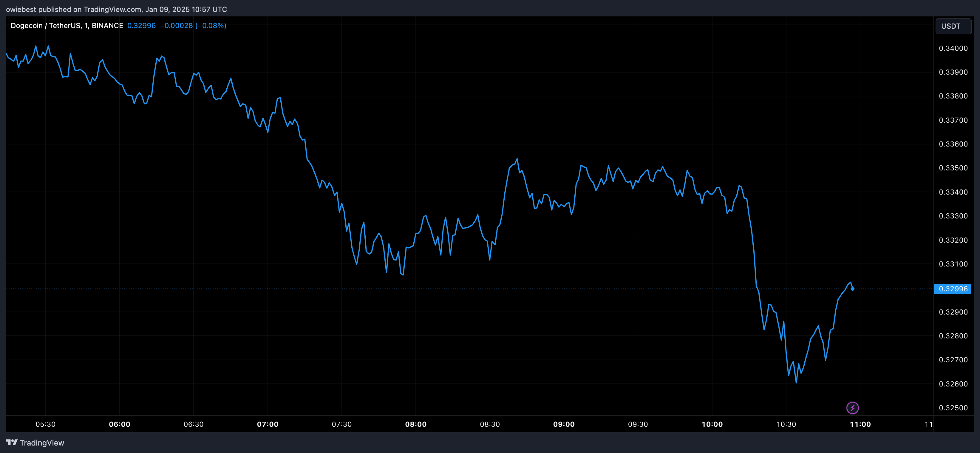Toggle the current price line at 0.32996
The image size is (980, 453).
click(457, 289)
